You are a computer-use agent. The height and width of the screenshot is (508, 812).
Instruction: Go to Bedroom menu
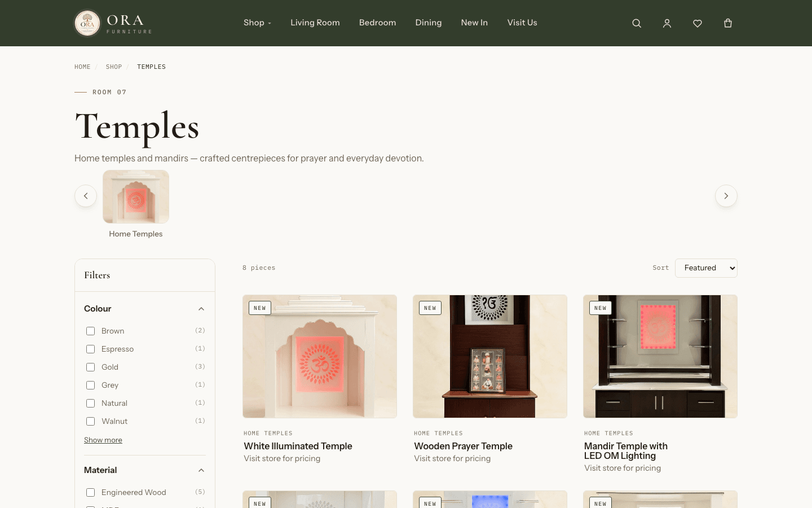click(378, 23)
